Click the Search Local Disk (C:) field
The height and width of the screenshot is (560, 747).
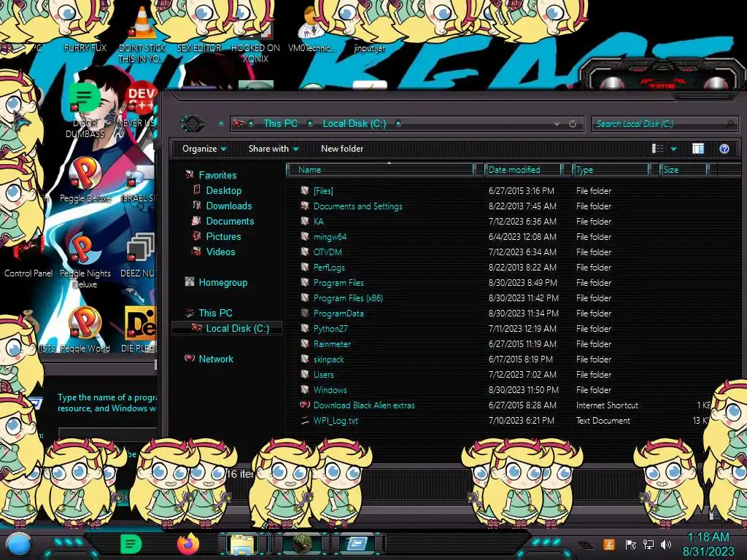pyautogui.click(x=665, y=124)
